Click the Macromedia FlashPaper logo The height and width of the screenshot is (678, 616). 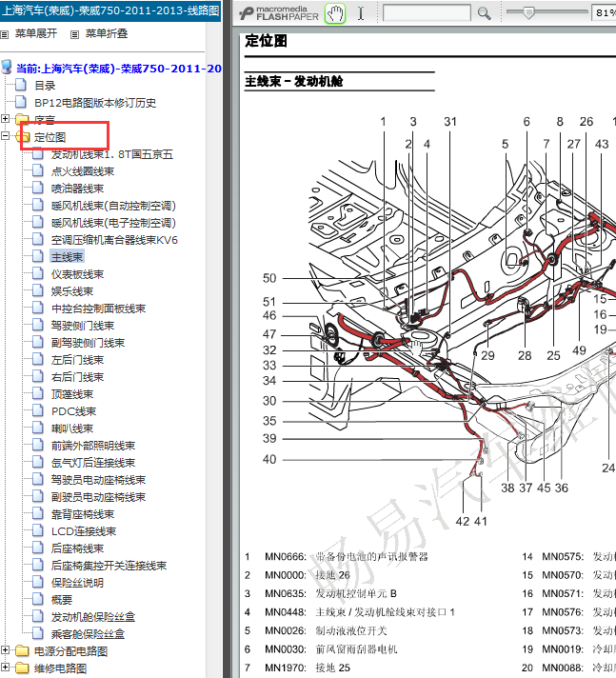pyautogui.click(x=279, y=13)
